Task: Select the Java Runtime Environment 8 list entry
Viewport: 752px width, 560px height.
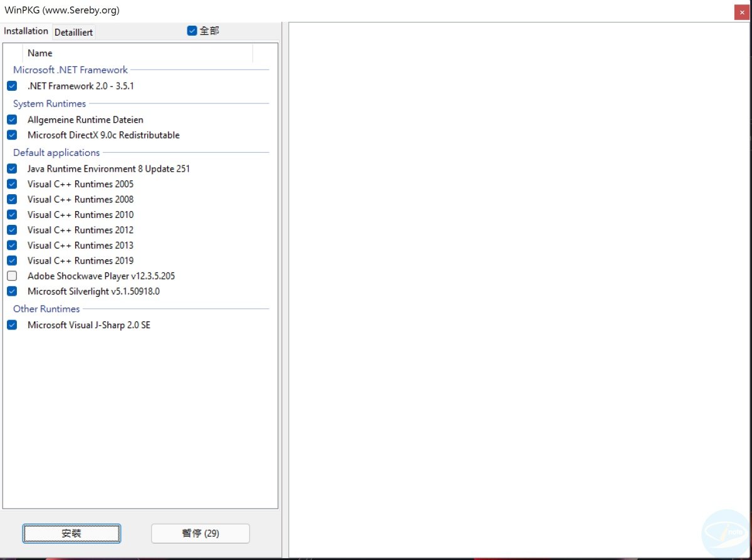Action: (108, 168)
